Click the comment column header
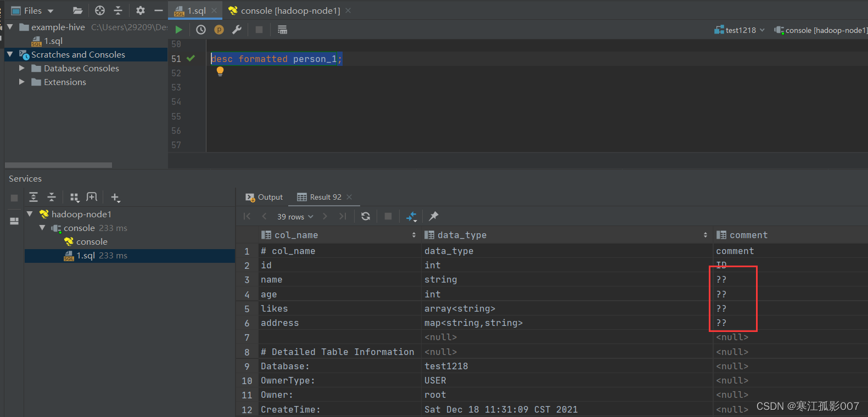The image size is (868, 417). (790, 235)
